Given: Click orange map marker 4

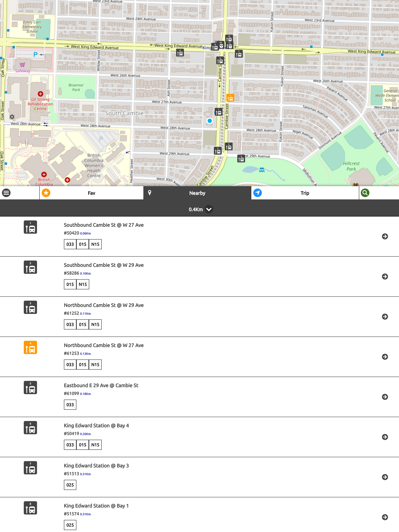Looking at the screenshot, I should click(230, 98).
